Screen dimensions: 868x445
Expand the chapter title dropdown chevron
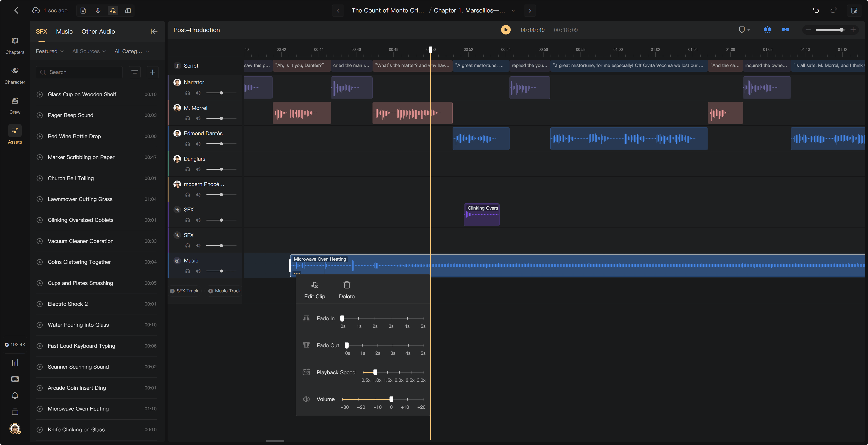pos(513,10)
